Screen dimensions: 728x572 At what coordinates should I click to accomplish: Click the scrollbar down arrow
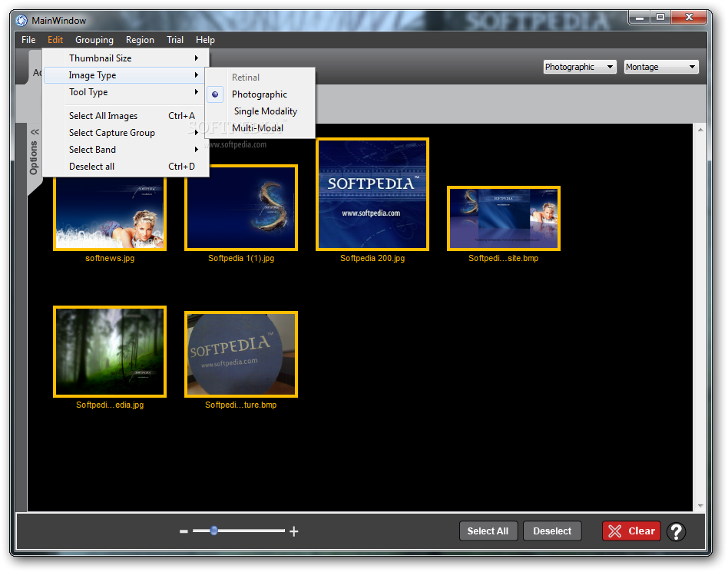[700, 506]
